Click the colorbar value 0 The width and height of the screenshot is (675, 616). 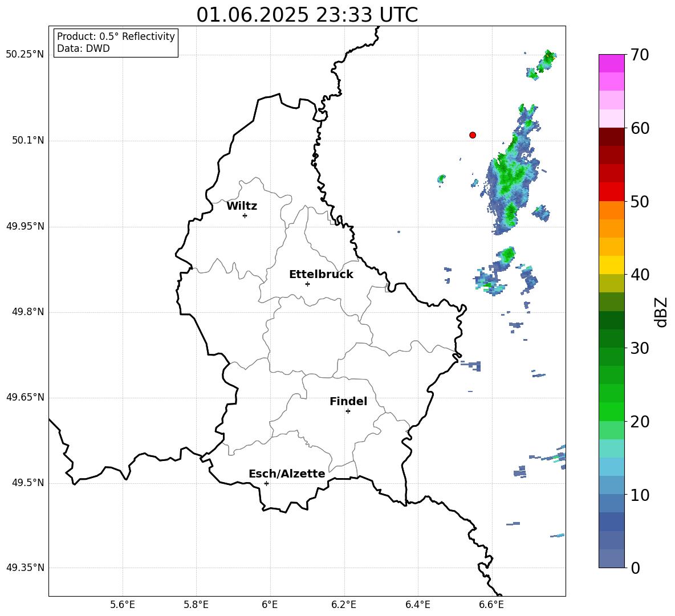pyautogui.click(x=635, y=568)
